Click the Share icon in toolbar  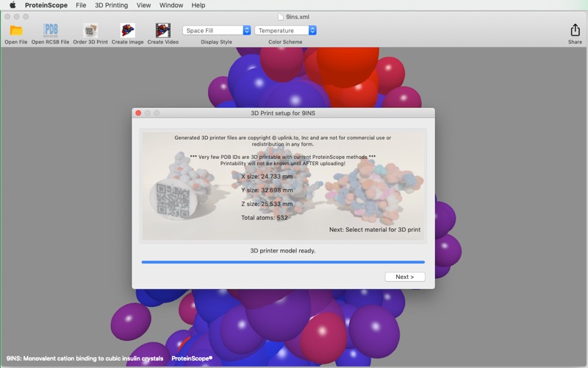(x=575, y=30)
